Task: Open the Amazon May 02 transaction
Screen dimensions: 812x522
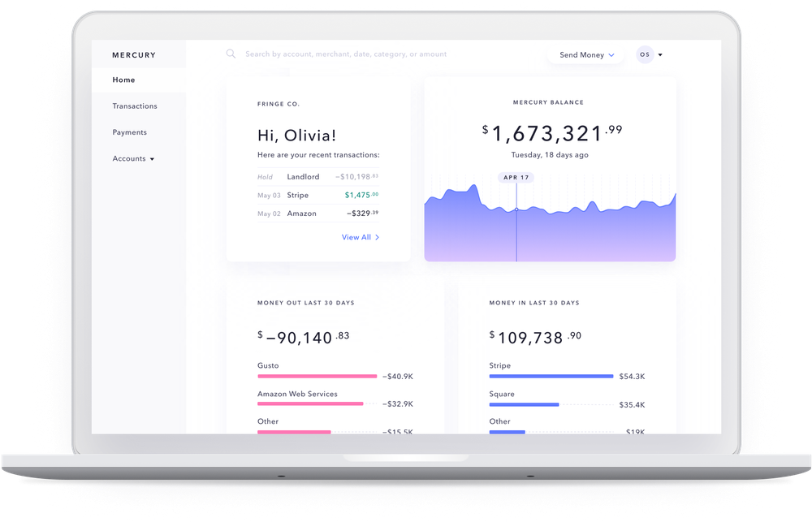Action: [x=318, y=214]
